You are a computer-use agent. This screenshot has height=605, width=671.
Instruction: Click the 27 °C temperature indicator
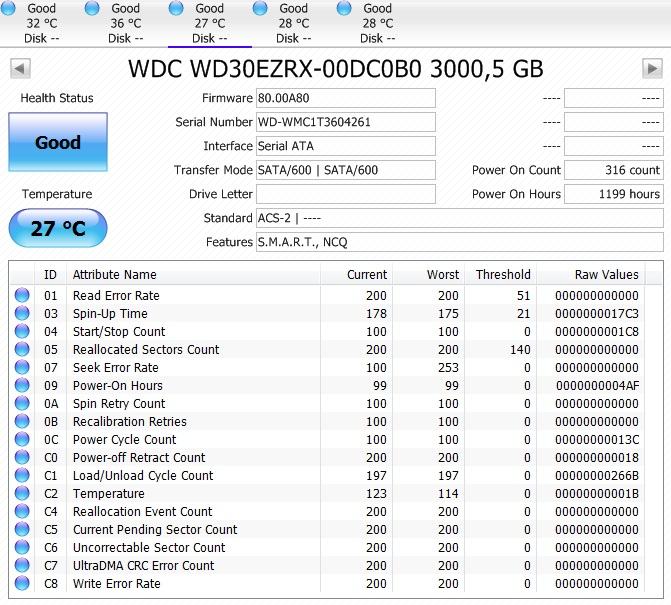(x=58, y=228)
